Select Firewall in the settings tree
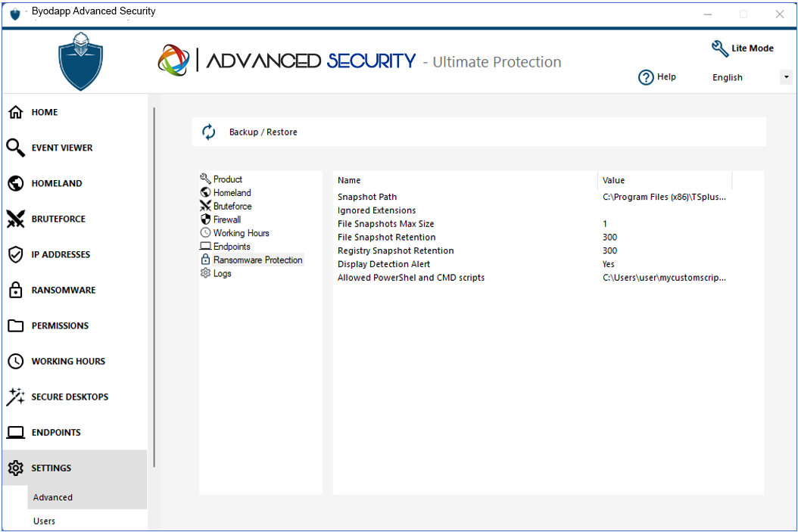 (x=227, y=219)
